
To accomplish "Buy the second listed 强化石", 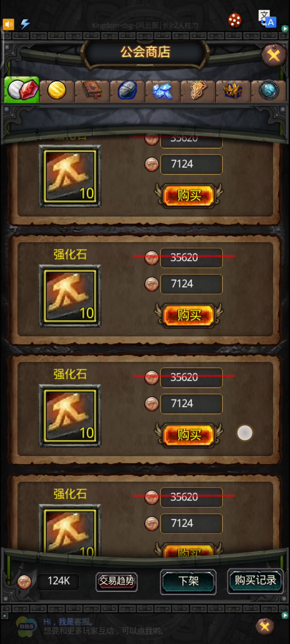I will [x=189, y=315].
